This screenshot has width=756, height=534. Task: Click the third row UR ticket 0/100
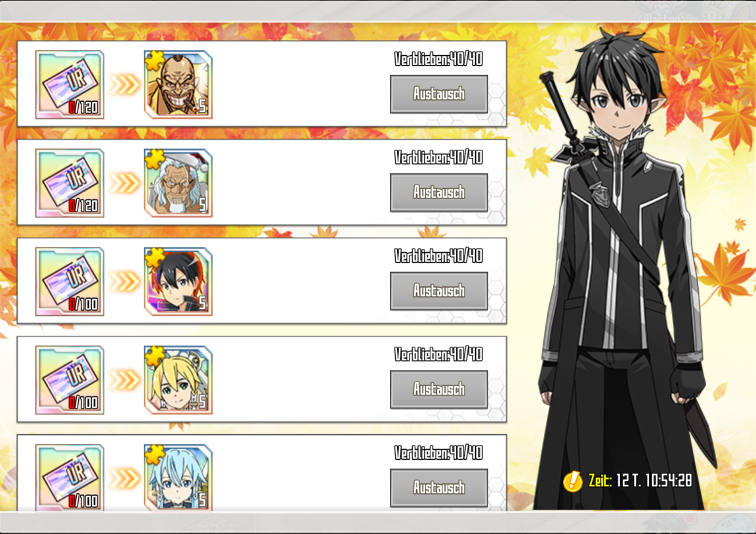(70, 281)
